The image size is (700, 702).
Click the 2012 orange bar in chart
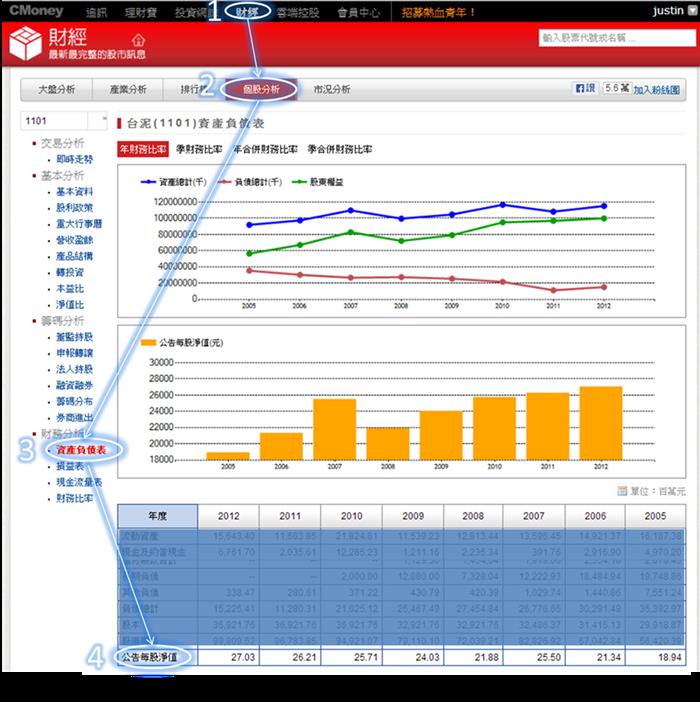coord(601,423)
